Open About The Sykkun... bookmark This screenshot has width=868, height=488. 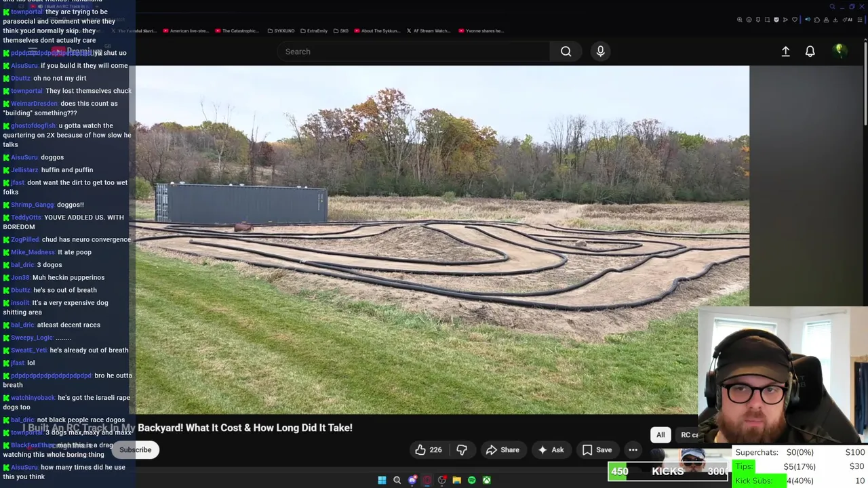click(x=377, y=30)
